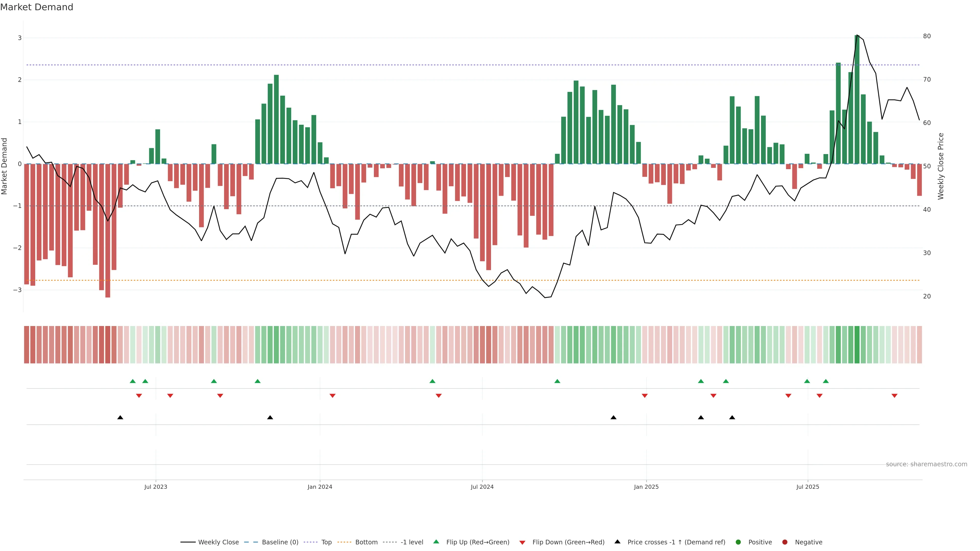Click the darkest green heatmap cell
The height and width of the screenshot is (551, 980).
coord(857,345)
